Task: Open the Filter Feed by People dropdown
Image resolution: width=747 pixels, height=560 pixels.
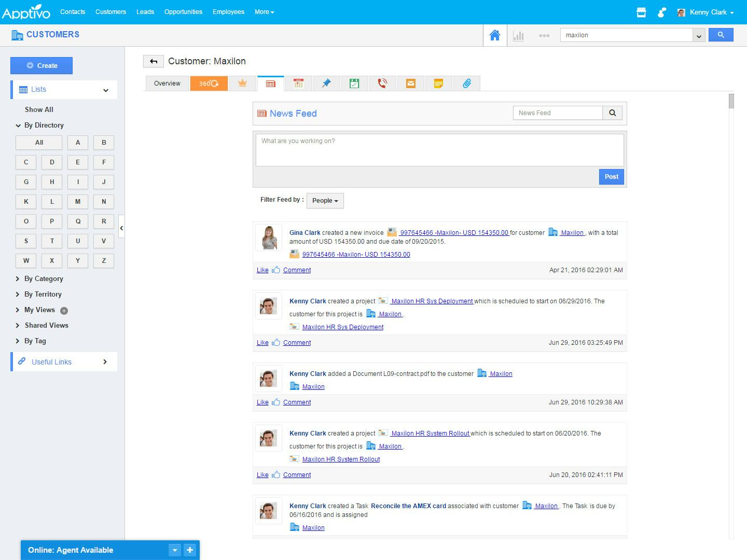Action: (x=325, y=201)
